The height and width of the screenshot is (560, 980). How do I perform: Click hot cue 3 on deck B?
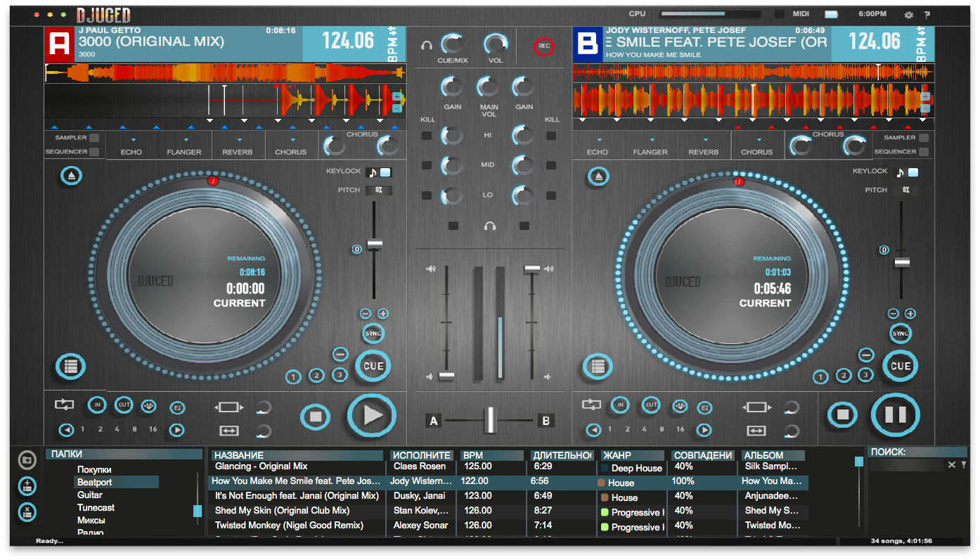(x=866, y=374)
